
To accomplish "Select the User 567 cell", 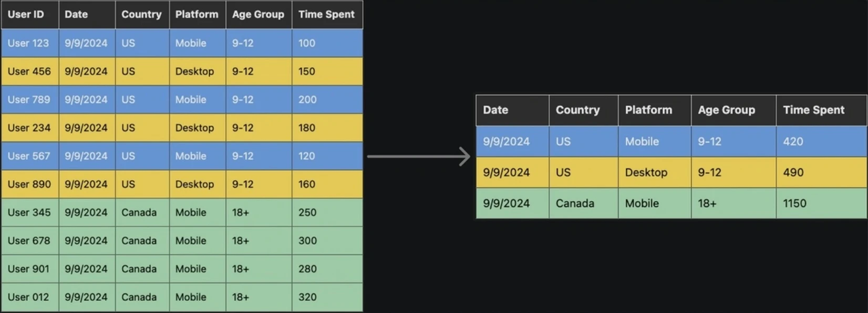I will click(29, 156).
